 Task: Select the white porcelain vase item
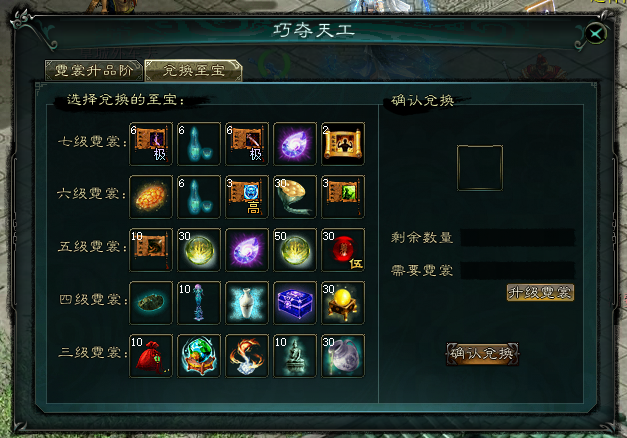[247, 303]
